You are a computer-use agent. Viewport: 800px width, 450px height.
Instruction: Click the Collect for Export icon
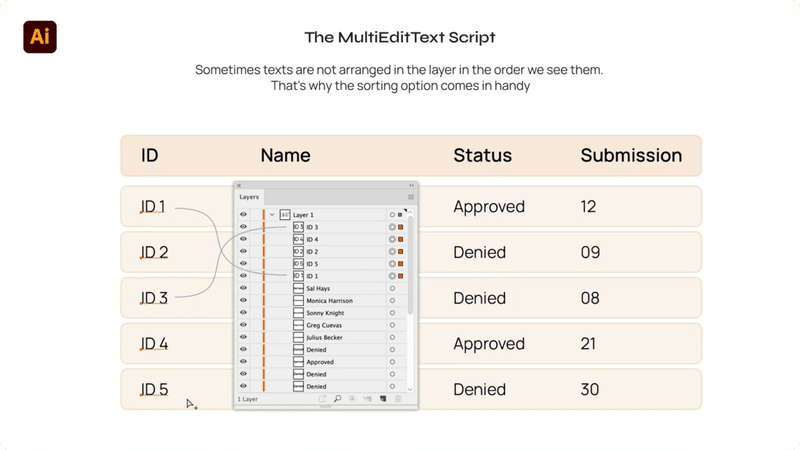322,399
